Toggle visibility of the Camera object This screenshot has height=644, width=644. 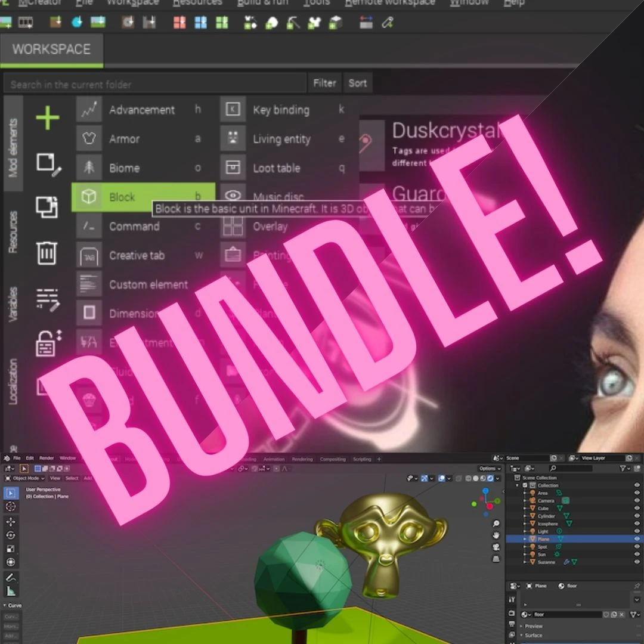tap(637, 501)
